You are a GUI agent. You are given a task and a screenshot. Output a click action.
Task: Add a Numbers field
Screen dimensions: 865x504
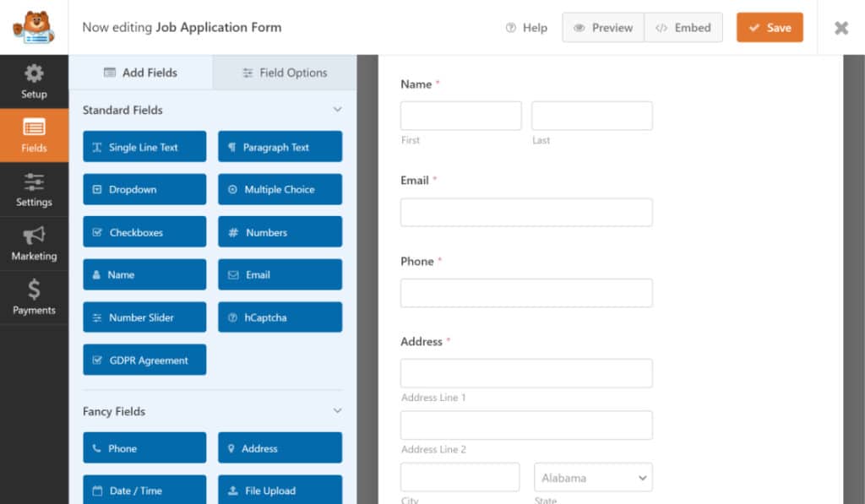point(280,231)
